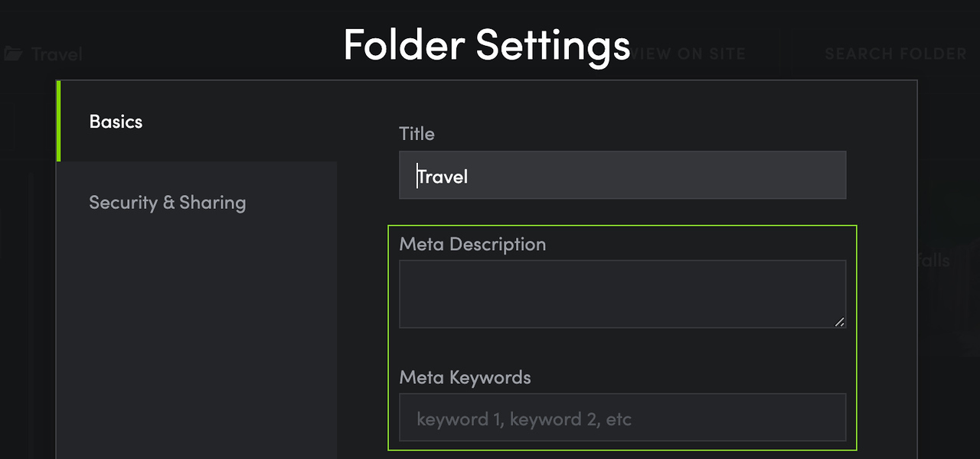980x459 pixels.
Task: Click inside the Meta Description text area
Action: [x=622, y=294]
